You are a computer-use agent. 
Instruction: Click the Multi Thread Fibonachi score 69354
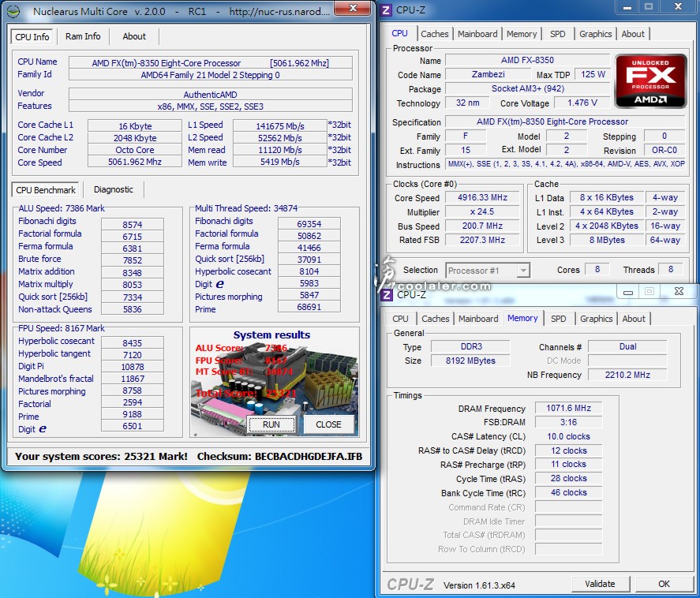pos(309,223)
